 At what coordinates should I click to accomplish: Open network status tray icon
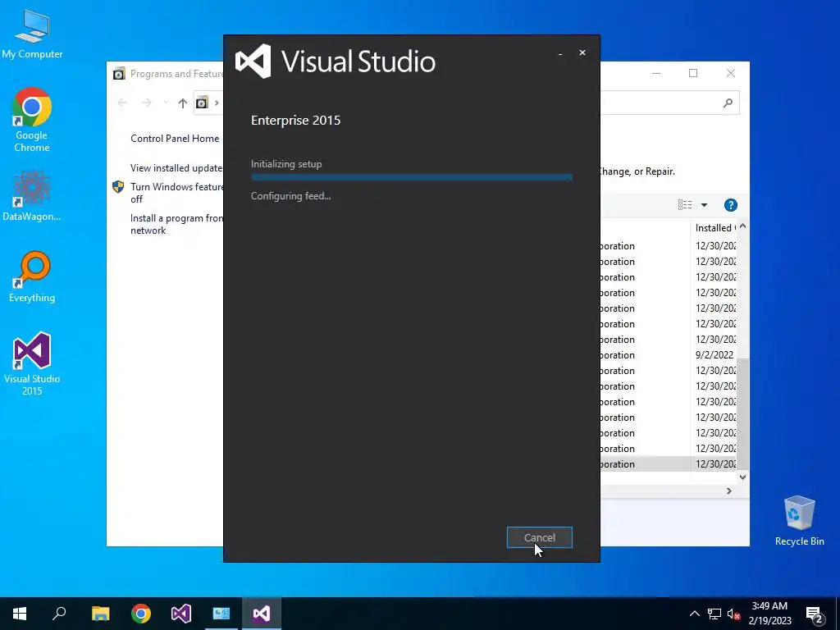(x=714, y=614)
